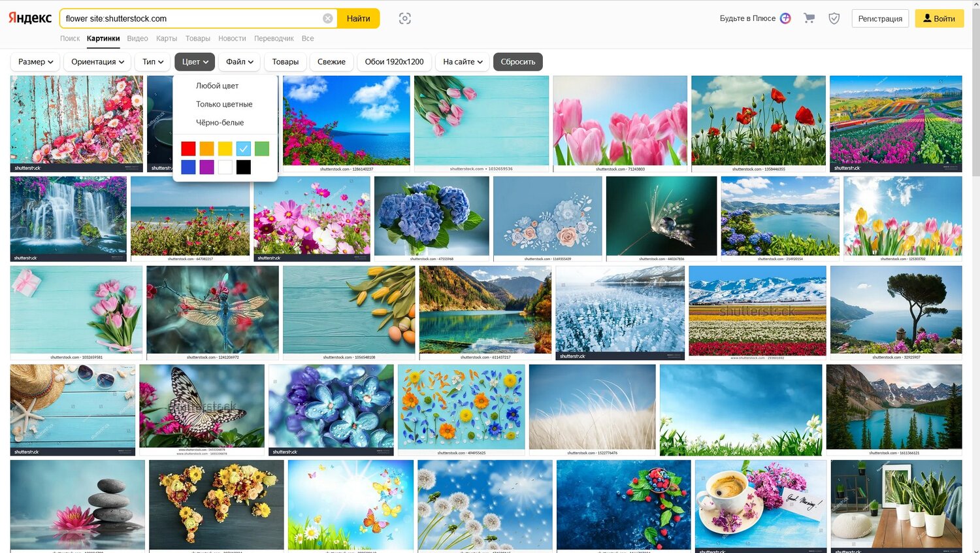980x553 pixels.
Task: Click the Регистрация button
Action: (x=880, y=18)
